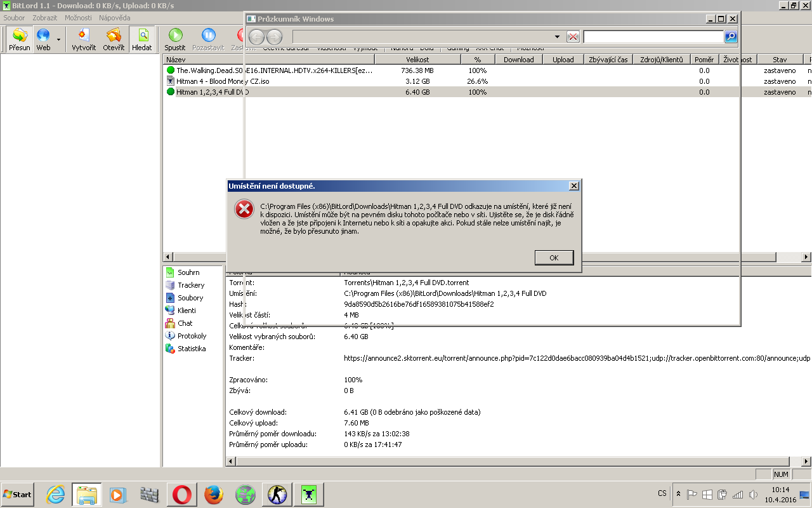Close the 'Umístění není dostupné' dialog with X

click(573, 186)
